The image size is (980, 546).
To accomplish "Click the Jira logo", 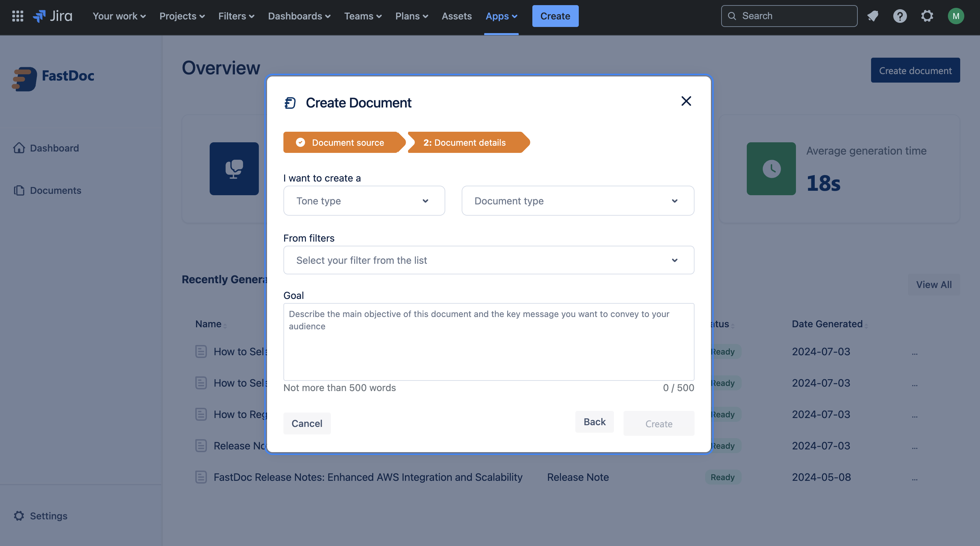I will tap(53, 16).
